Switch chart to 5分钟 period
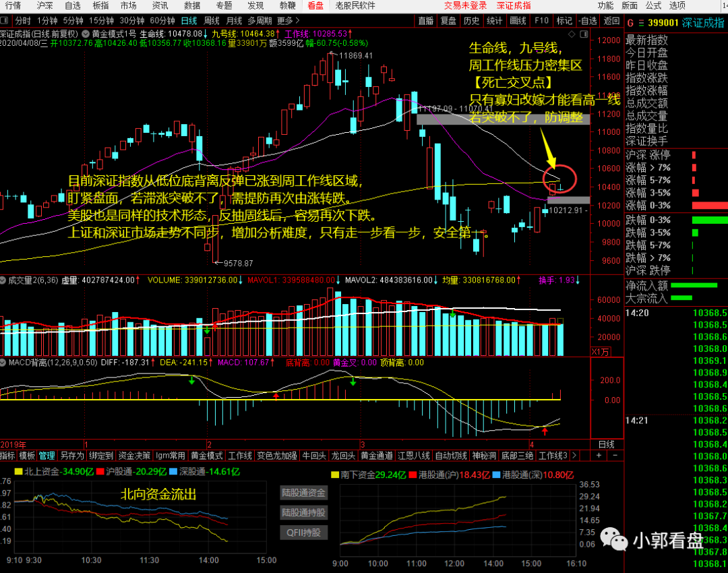This screenshot has width=728, height=573. (x=73, y=20)
